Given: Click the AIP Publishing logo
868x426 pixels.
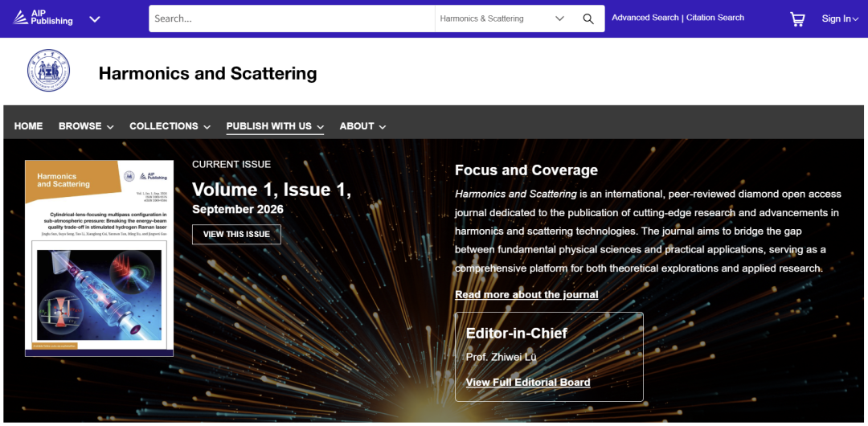Looking at the screenshot, I should [43, 18].
